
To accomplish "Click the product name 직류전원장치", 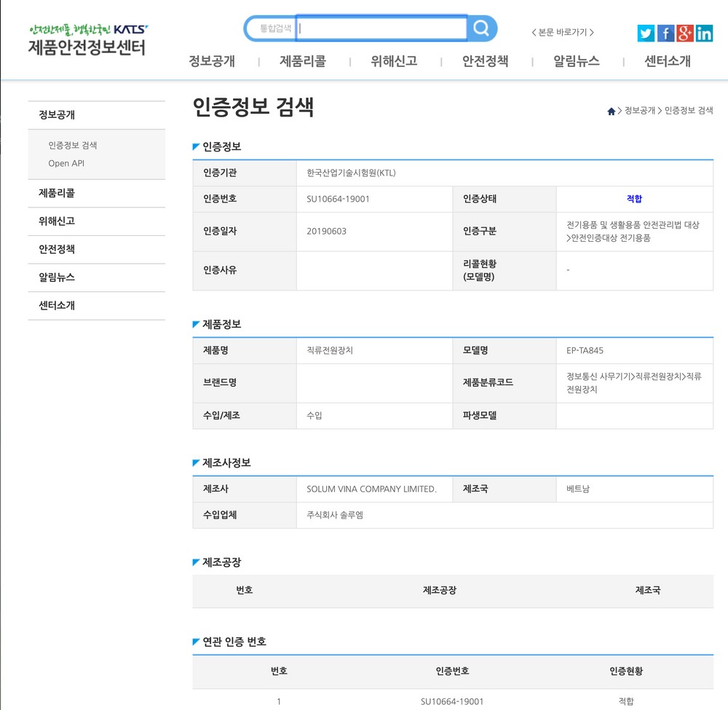I will point(330,350).
